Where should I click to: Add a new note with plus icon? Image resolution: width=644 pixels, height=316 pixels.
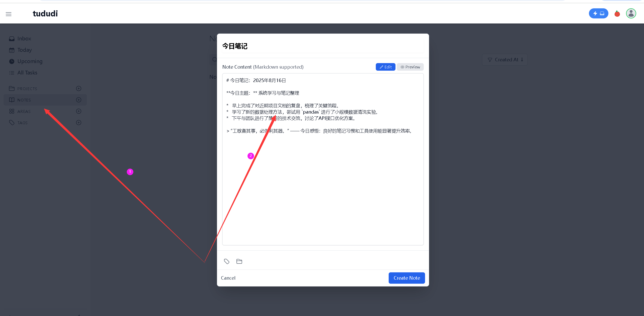79,100
